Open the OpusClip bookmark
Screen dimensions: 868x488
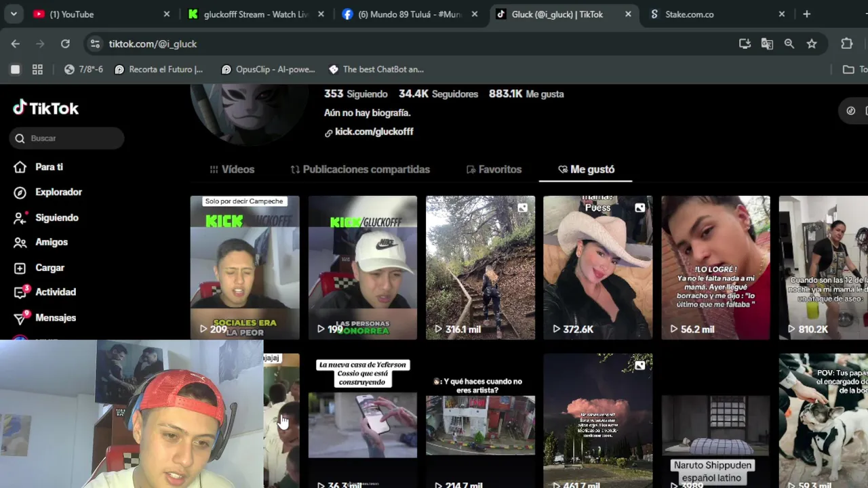pyautogui.click(x=268, y=69)
